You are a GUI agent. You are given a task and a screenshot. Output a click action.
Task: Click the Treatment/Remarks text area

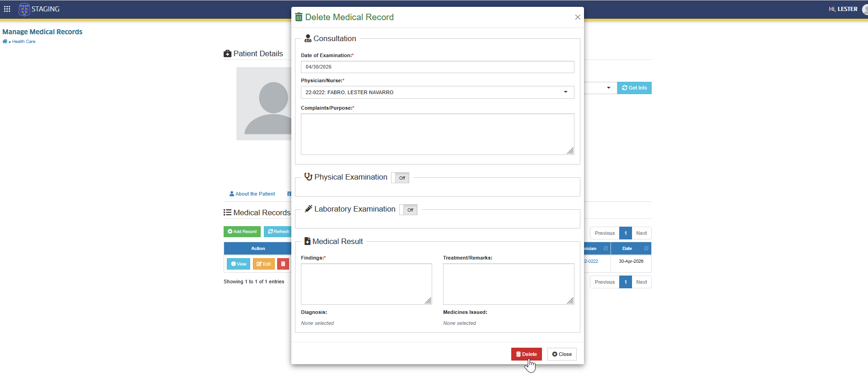pos(509,284)
